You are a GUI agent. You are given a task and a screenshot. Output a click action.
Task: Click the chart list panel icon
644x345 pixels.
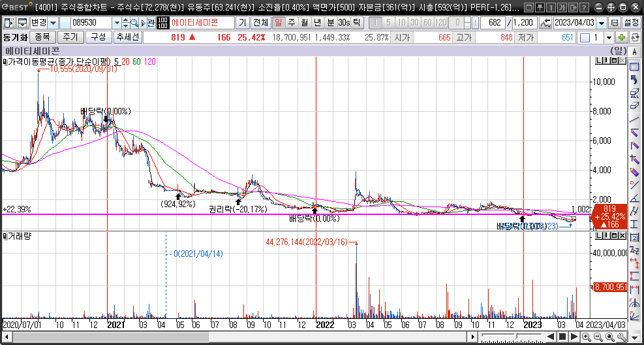pos(634,67)
